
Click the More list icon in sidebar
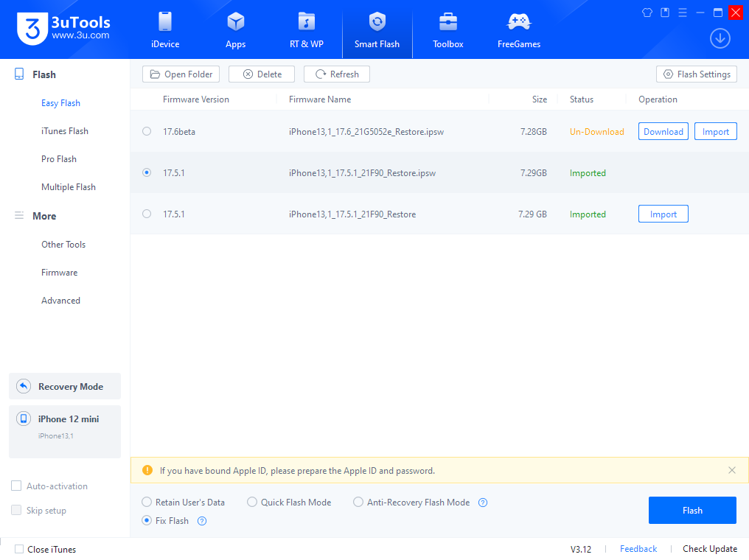click(19, 215)
